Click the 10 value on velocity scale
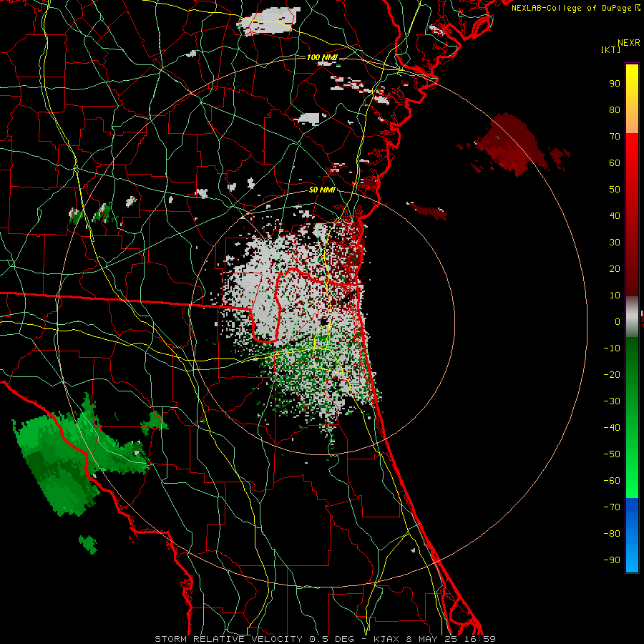The image size is (644, 644). [x=615, y=296]
